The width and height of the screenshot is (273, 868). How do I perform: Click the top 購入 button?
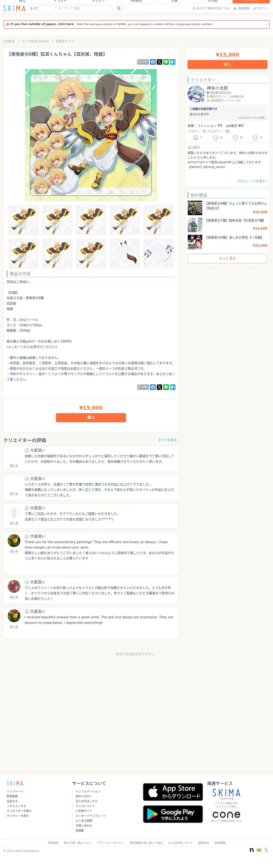[x=227, y=64]
